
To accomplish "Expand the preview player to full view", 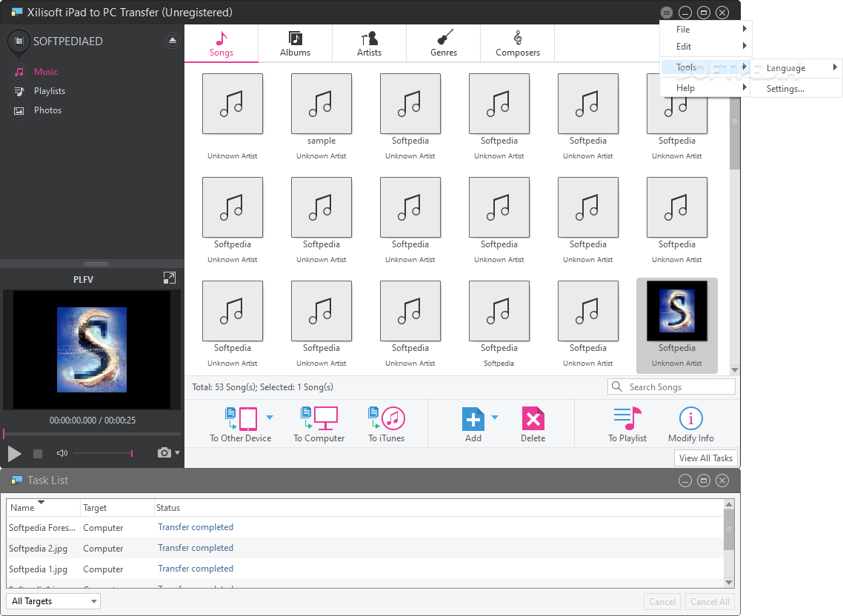I will [x=170, y=278].
